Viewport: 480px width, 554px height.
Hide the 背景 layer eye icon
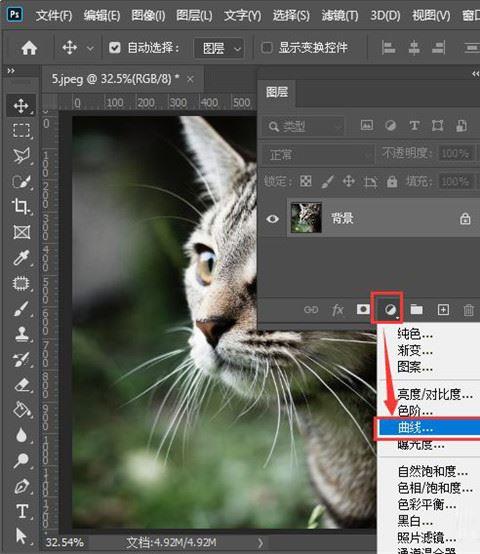tap(272, 219)
